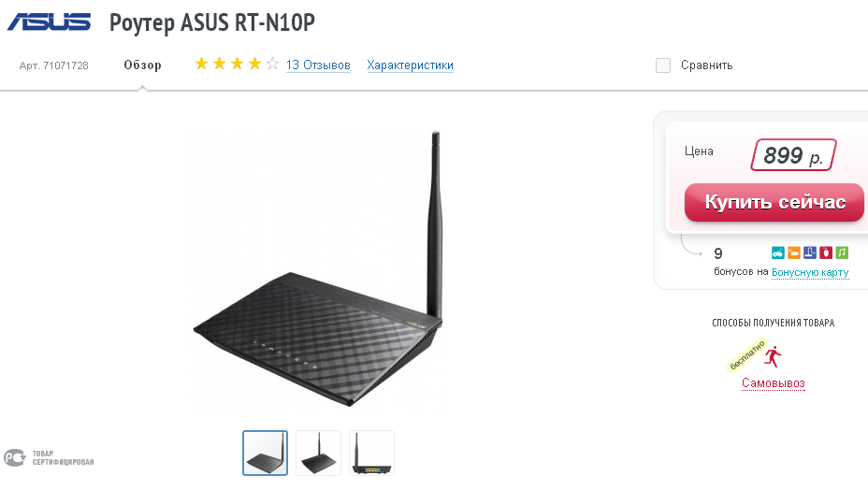Click the red computer mouse bonus icon

coord(826,253)
